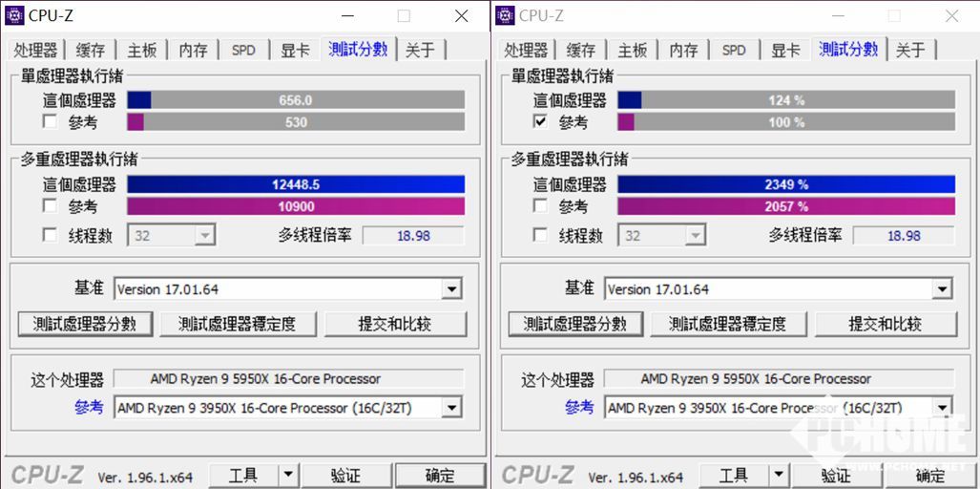
Task: Select SPD tab in left window
Action: pyautogui.click(x=243, y=50)
